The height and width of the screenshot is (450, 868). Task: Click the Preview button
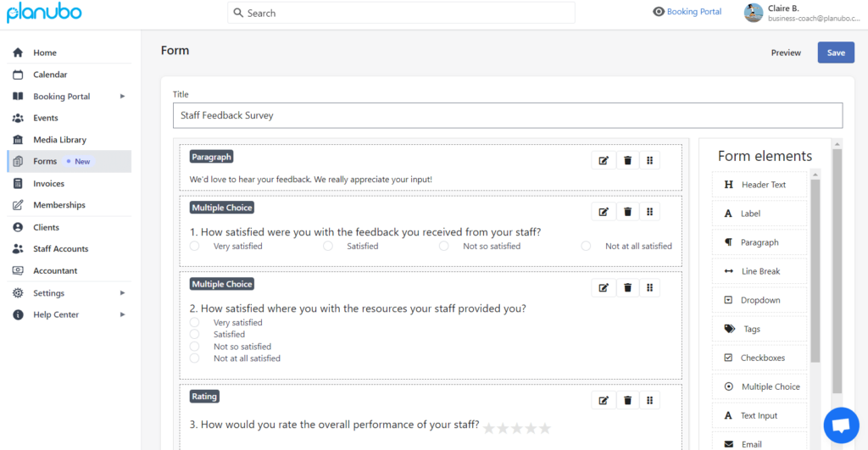pyautogui.click(x=786, y=53)
